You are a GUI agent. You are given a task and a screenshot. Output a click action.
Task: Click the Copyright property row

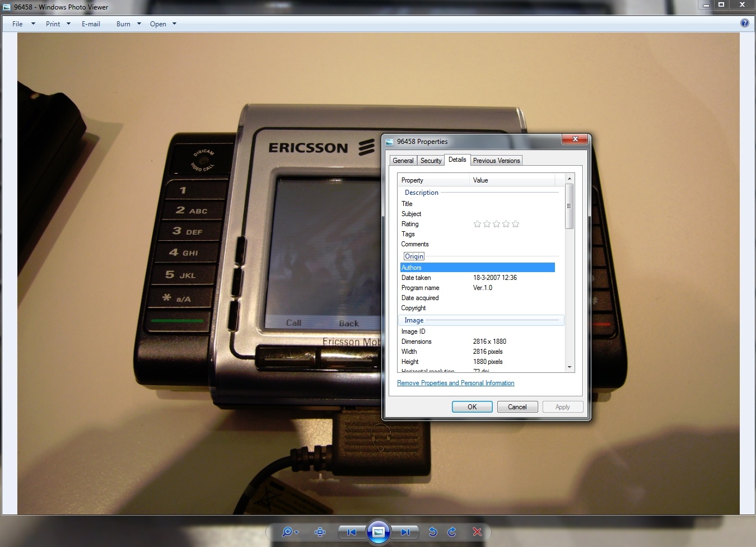[477, 308]
